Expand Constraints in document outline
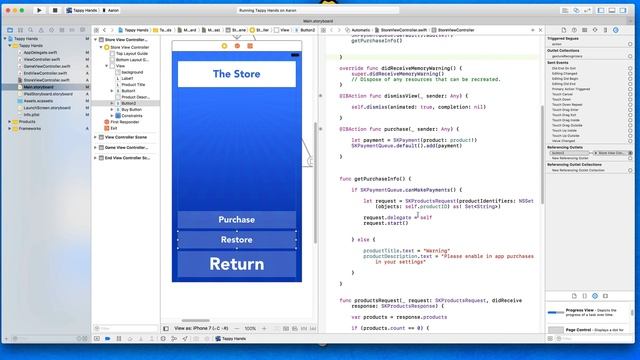This screenshot has width=640, height=360. coord(112,116)
